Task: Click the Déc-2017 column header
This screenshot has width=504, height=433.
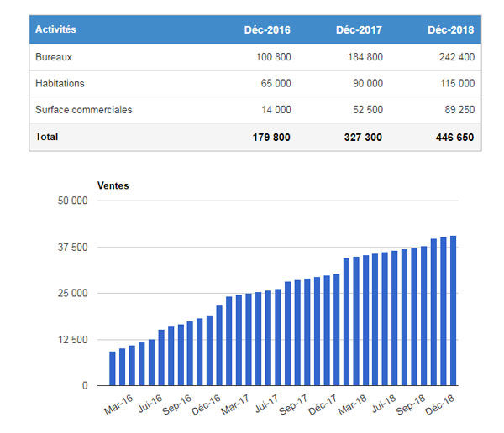Action: pyautogui.click(x=359, y=30)
